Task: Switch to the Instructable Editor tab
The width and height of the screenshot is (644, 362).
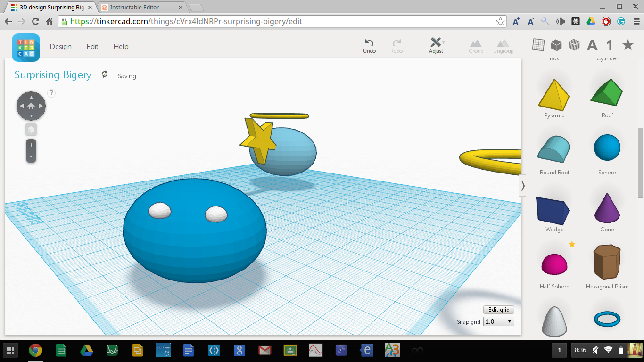Action: point(140,7)
